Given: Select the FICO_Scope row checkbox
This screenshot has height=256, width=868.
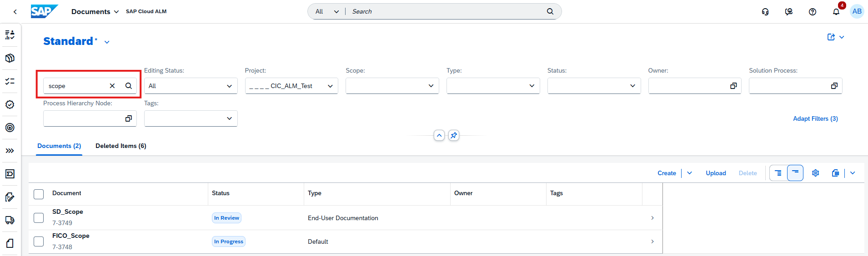Looking at the screenshot, I should 39,241.
